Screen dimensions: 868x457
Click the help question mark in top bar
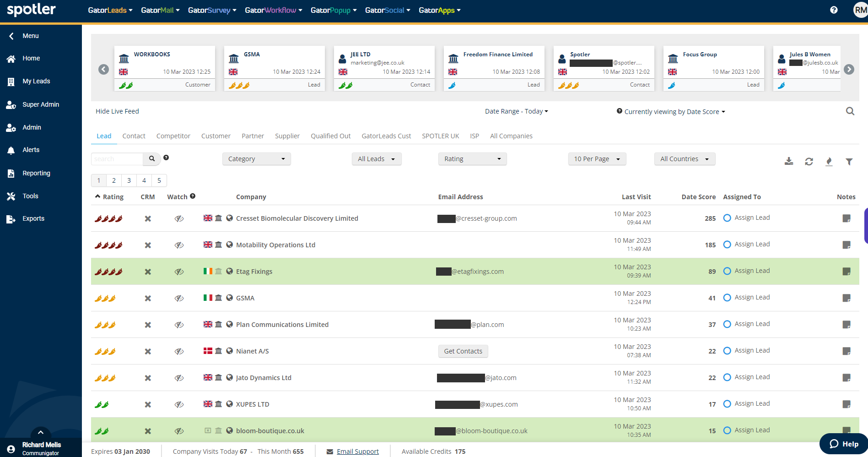pos(834,10)
